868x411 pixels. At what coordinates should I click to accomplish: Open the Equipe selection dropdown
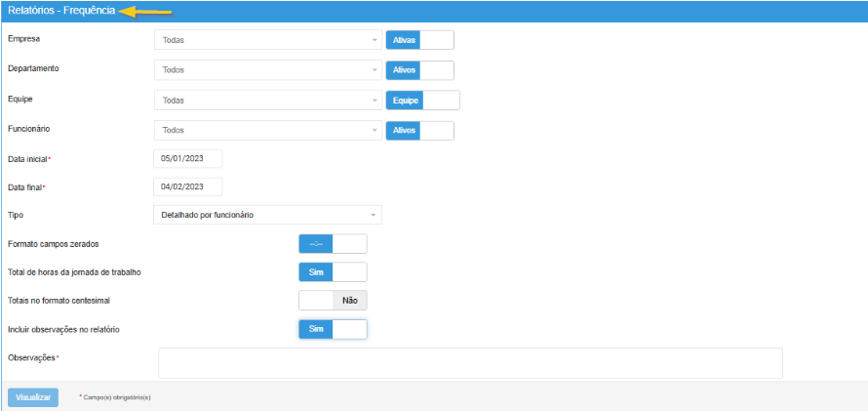267,101
